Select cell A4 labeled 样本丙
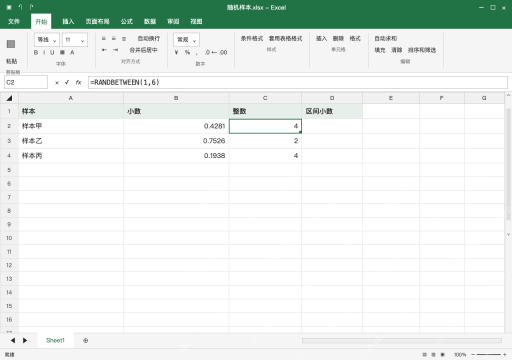The width and height of the screenshot is (512, 360). click(71, 155)
